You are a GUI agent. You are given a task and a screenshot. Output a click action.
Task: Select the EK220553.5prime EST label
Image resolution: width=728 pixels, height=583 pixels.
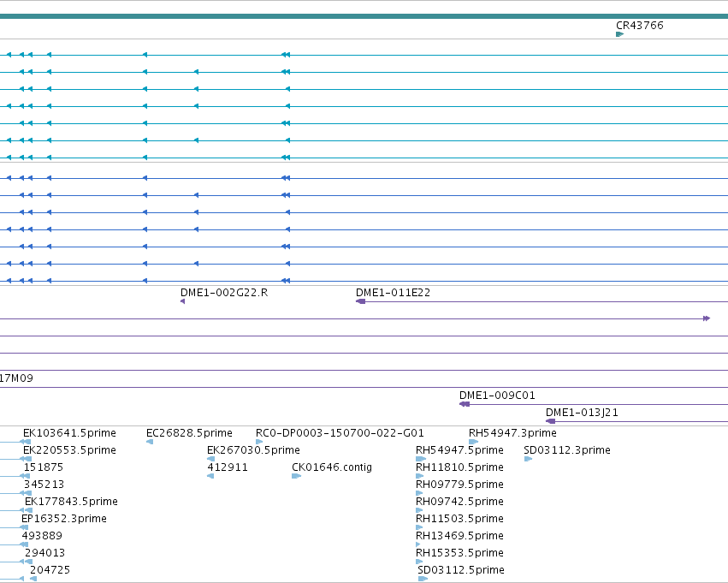click(69, 450)
